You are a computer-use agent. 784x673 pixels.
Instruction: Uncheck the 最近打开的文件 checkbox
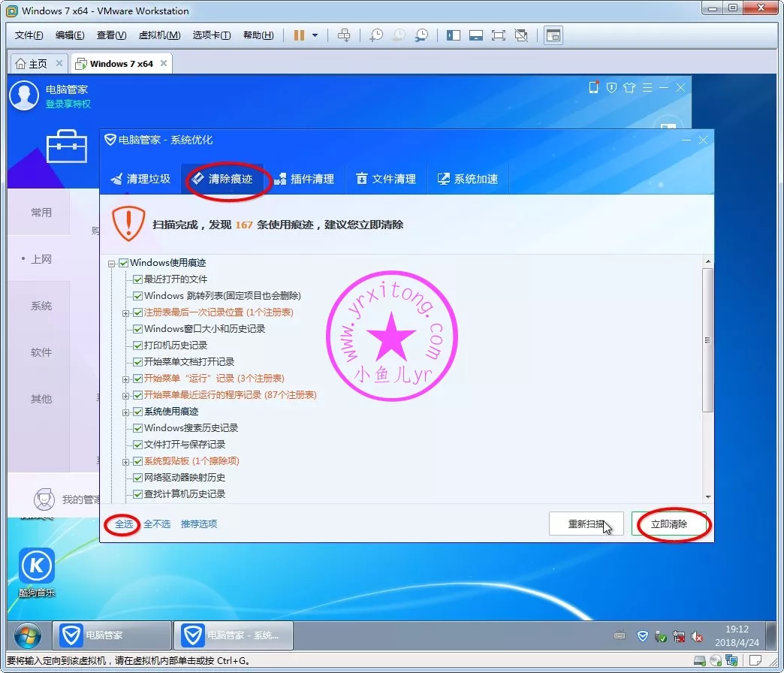tap(137, 279)
